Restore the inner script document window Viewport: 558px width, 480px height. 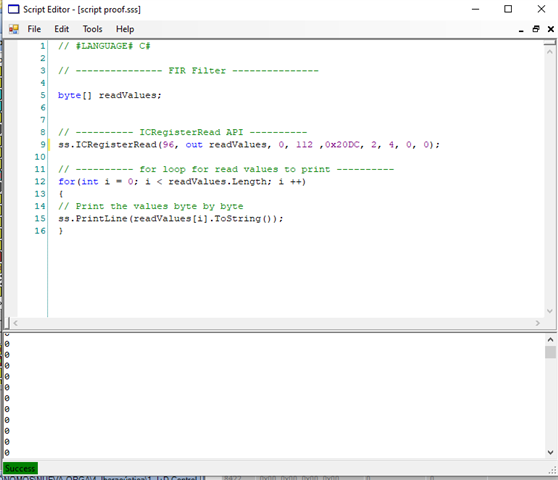pos(536,29)
